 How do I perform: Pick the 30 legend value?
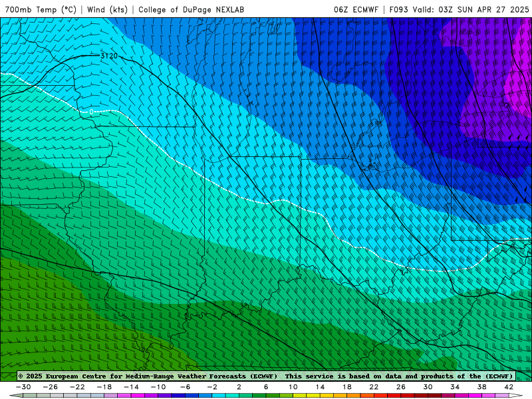(x=428, y=387)
